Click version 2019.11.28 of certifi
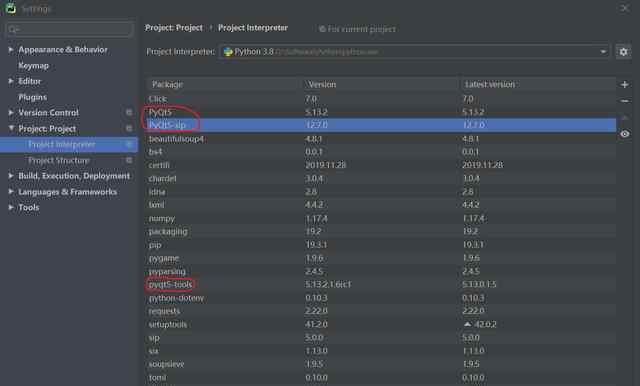The width and height of the screenshot is (640, 386). click(326, 165)
